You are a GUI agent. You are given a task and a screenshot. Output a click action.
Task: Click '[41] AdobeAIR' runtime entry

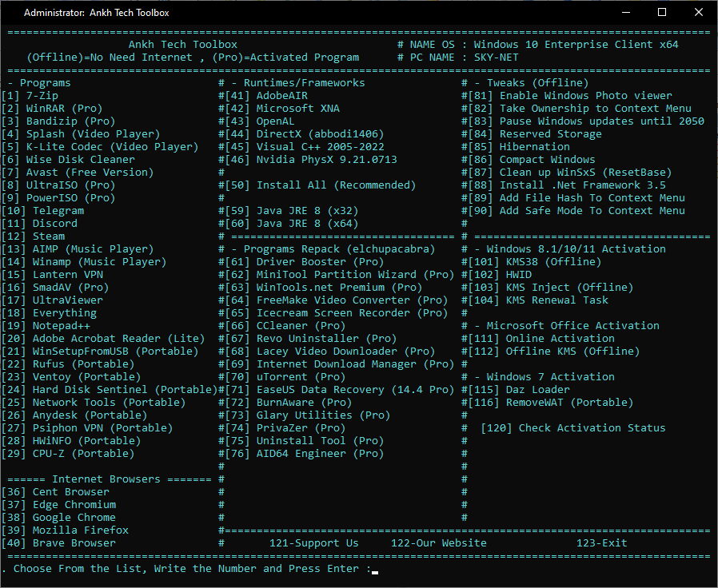(266, 96)
